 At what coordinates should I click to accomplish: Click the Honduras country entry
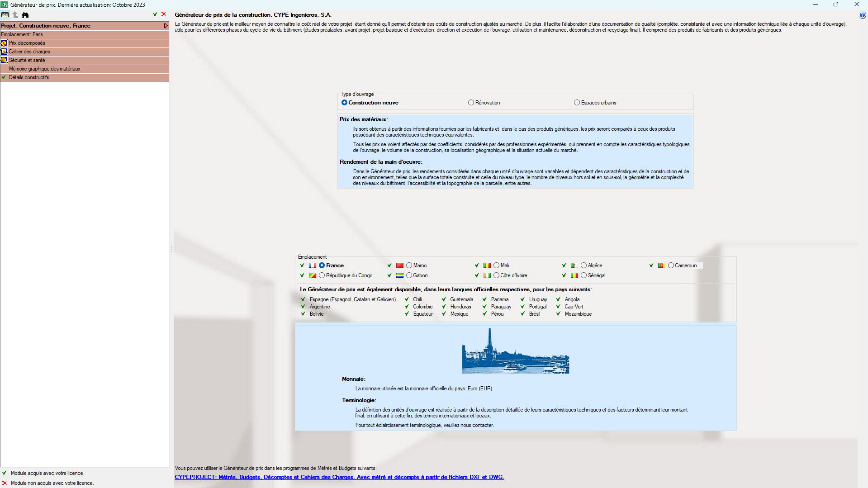click(461, 307)
